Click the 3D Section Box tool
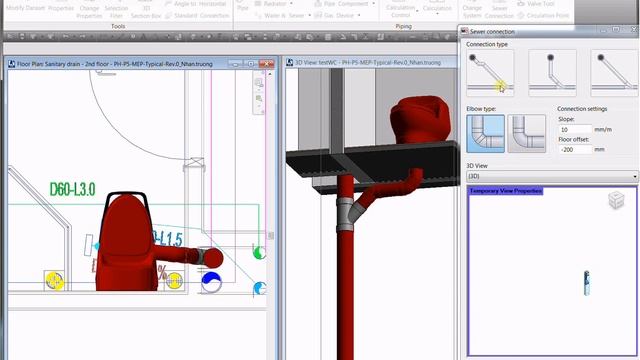Screen dimensions: 640x360 tap(146, 11)
